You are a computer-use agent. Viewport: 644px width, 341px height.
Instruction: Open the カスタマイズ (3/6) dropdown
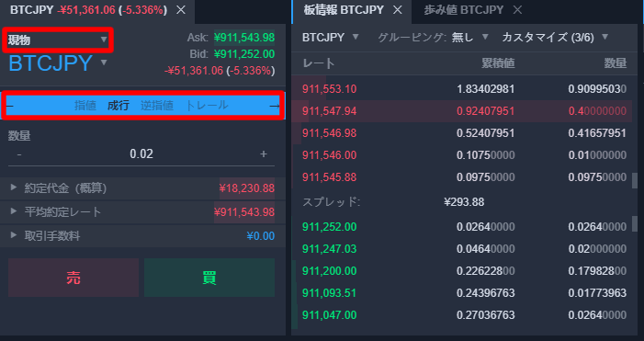pos(555,38)
